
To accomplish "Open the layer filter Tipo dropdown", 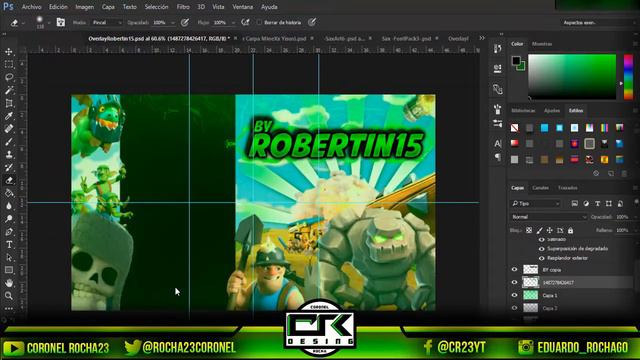I will click(x=536, y=203).
